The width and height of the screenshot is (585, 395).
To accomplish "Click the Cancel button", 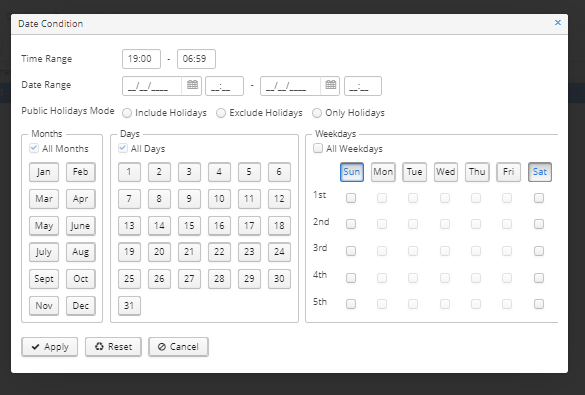I will (x=178, y=347).
